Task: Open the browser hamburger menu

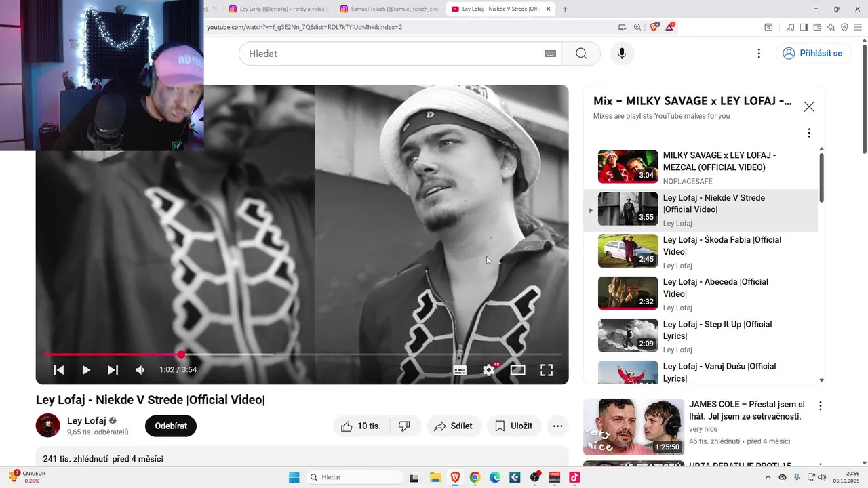Action: 858,27
